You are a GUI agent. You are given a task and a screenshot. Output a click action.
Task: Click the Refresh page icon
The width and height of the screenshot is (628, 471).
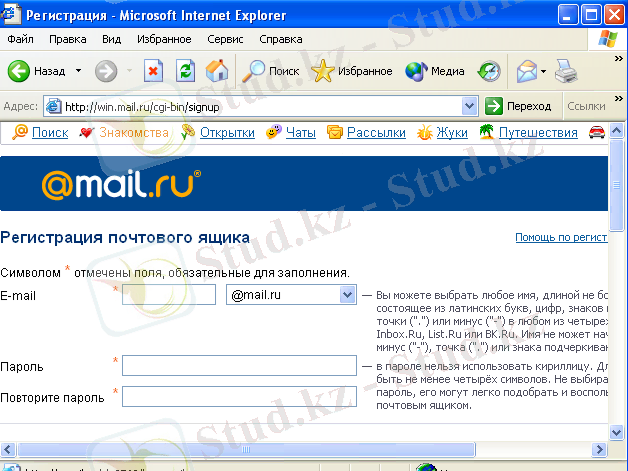(x=185, y=71)
